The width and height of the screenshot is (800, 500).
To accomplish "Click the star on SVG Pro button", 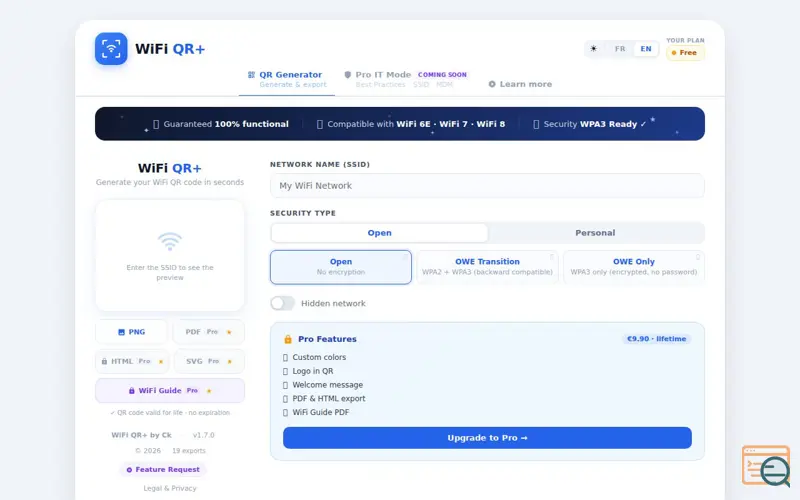I will pos(230,362).
